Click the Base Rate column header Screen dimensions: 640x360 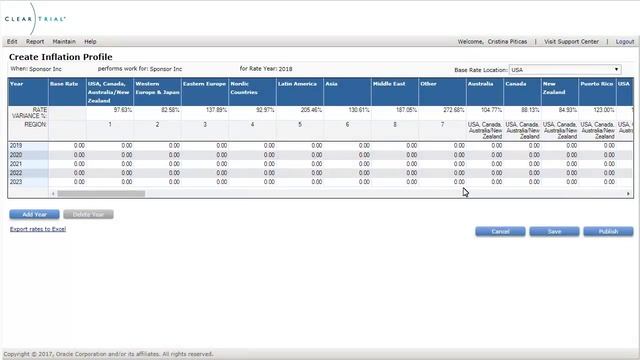coord(67,92)
